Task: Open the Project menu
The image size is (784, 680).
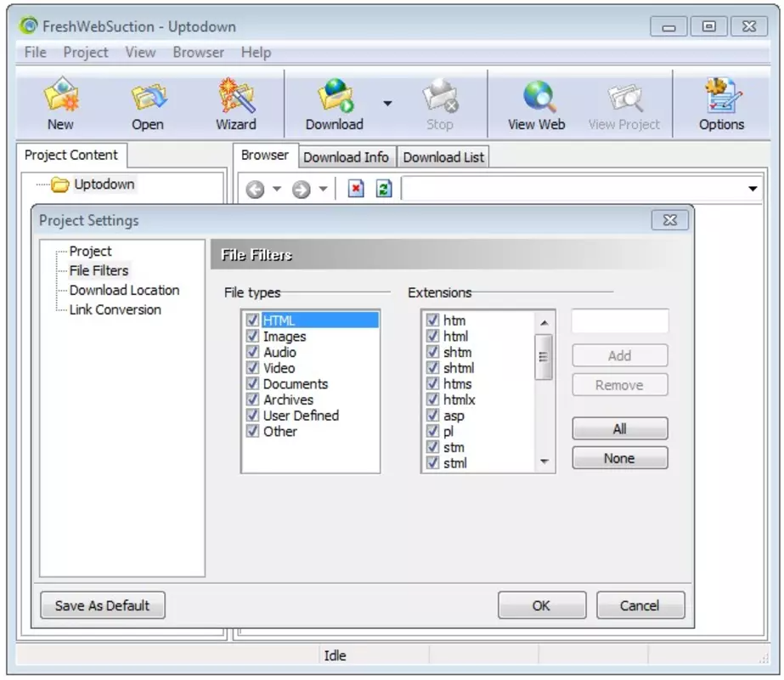Action: 86,53
